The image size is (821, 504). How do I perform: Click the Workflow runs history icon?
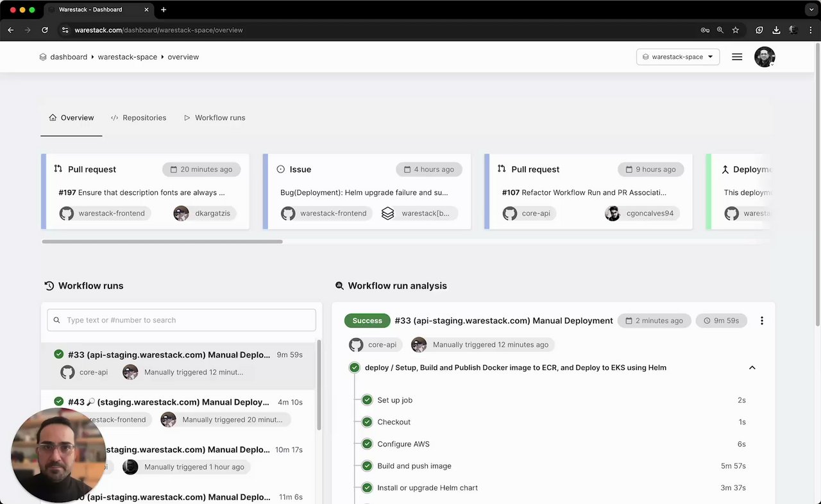point(49,286)
